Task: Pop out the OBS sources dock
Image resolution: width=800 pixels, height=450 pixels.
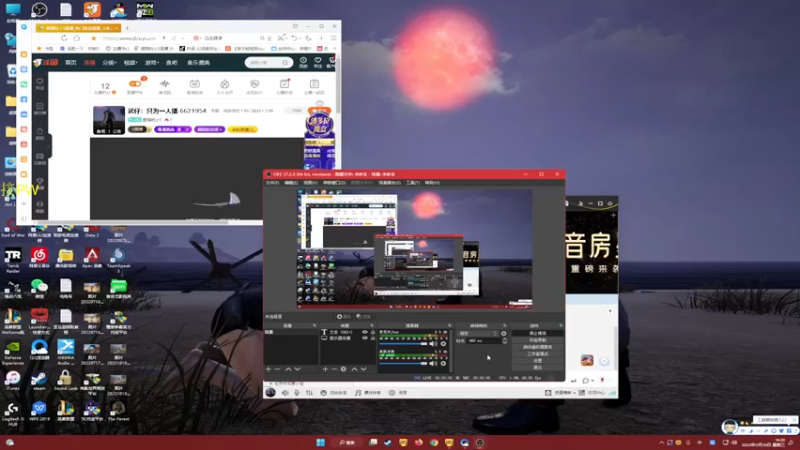Action: [x=372, y=326]
